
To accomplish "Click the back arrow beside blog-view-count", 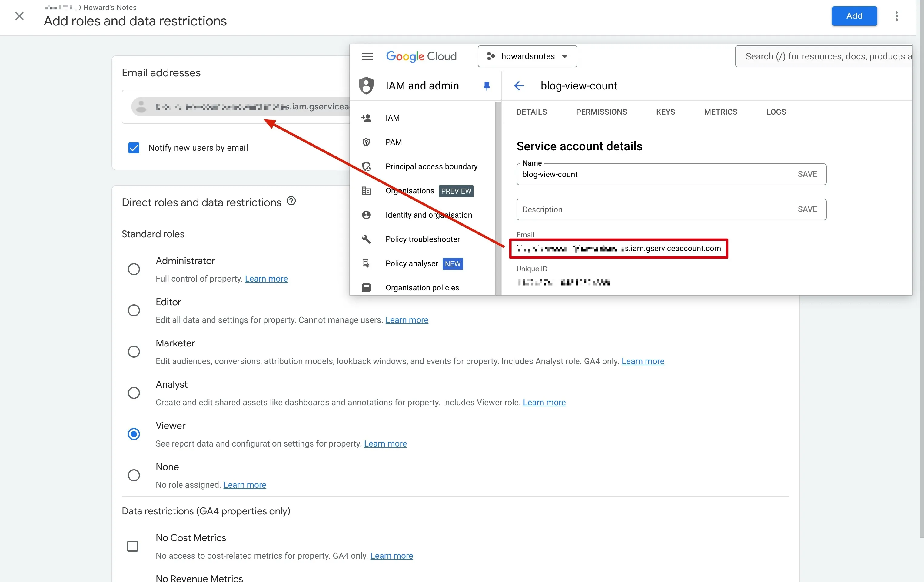I will 519,85.
